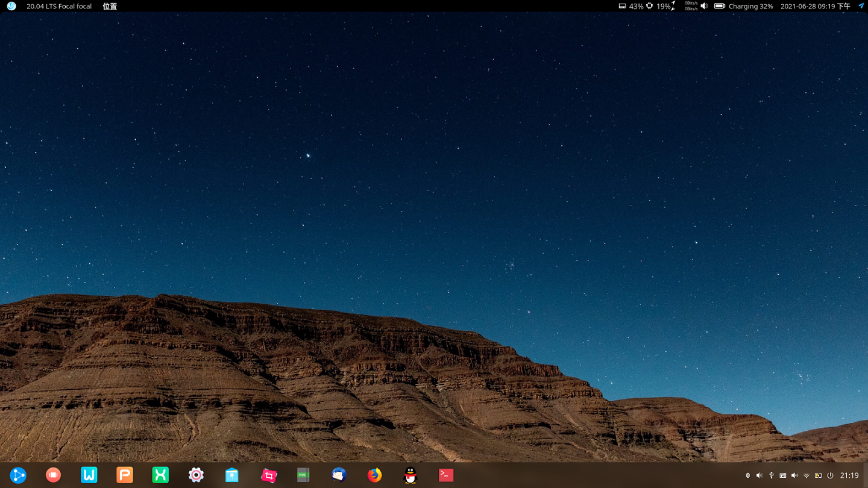Open the dark notebook app in dock
The width and height of the screenshot is (868, 488).
coord(303,475)
